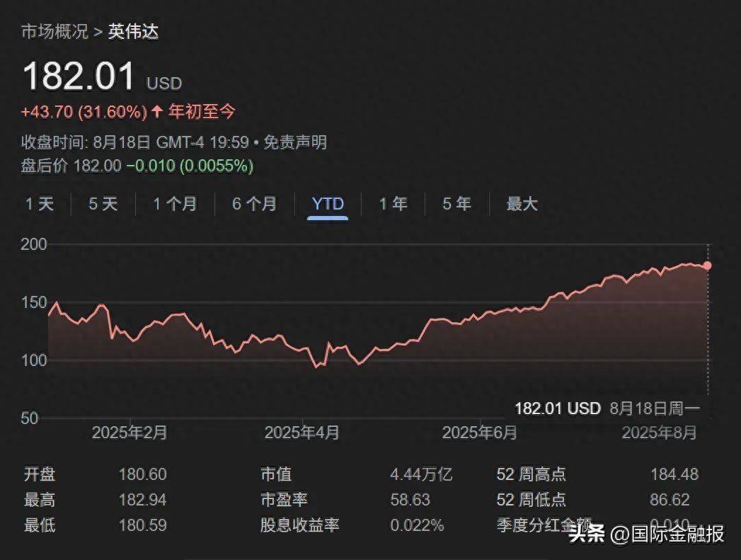Switch to the 5 天 range tab
741x560 pixels.
103,204
